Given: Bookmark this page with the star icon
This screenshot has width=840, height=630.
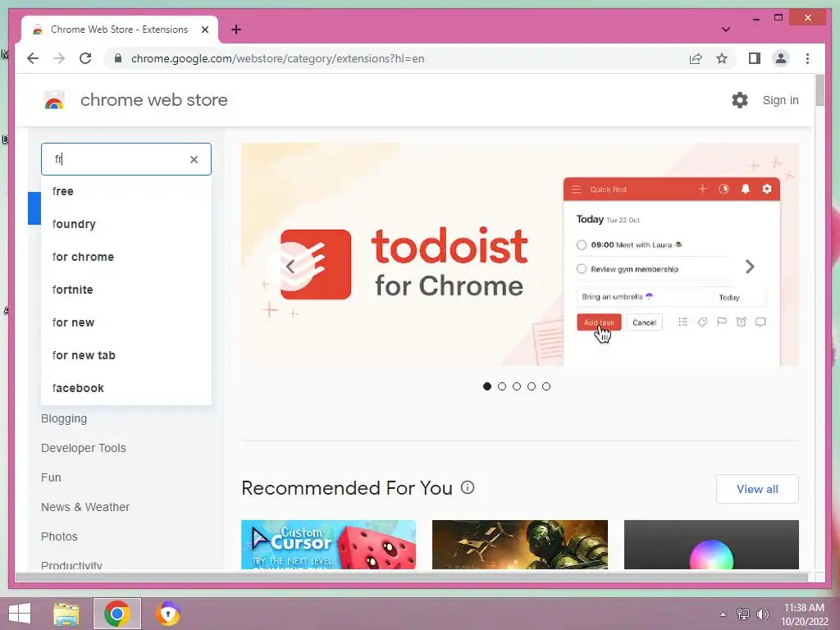Looking at the screenshot, I should (722, 58).
